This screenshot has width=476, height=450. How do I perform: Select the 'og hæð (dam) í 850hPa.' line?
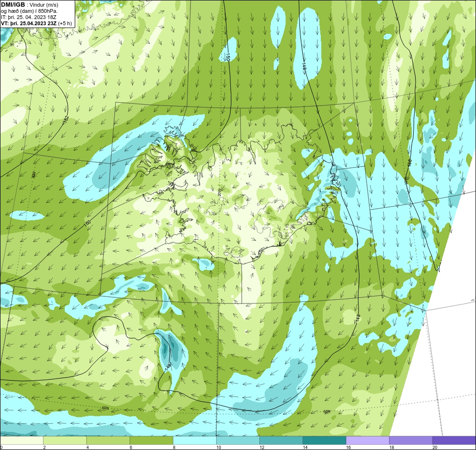29,11
